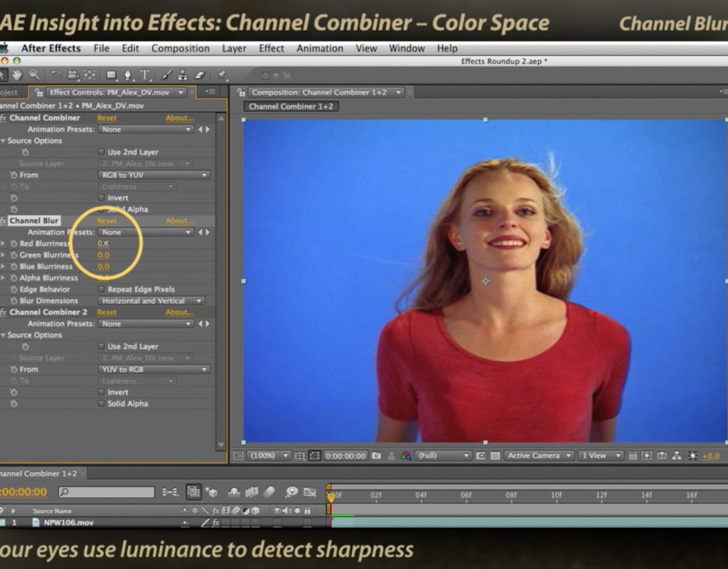Select the Eraser tool
The width and height of the screenshot is (728, 569).
pos(200,75)
